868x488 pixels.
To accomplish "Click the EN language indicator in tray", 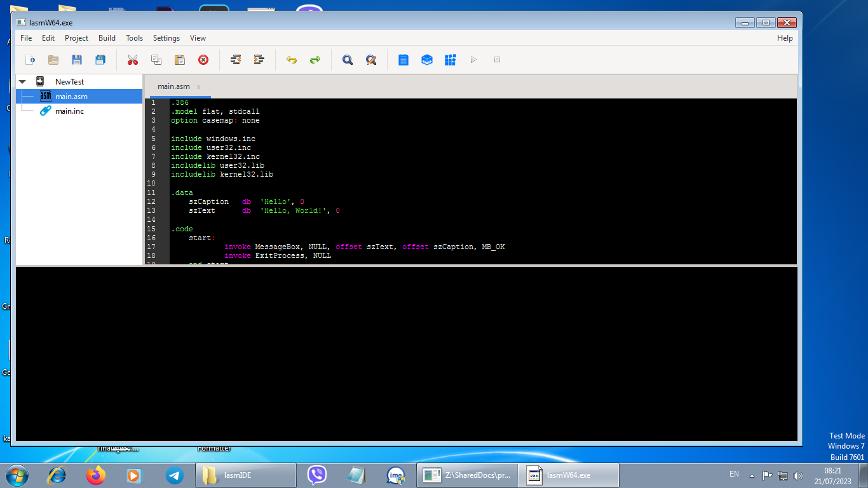I will coord(734,474).
